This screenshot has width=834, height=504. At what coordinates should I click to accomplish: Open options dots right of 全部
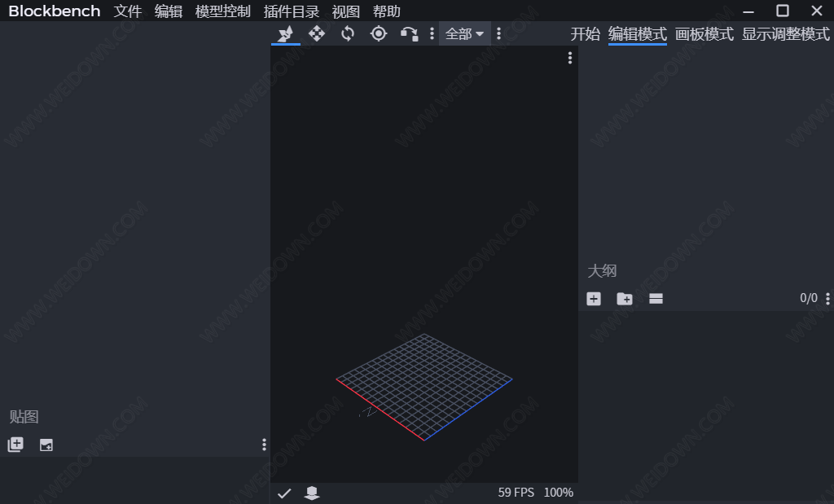point(498,34)
